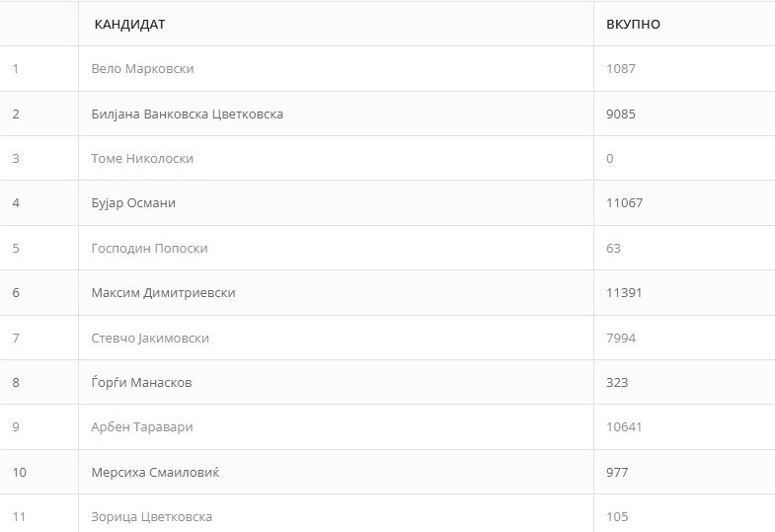
Task: Select candidate Билјана Ванковска Цветковска
Action: pyautogui.click(x=188, y=114)
